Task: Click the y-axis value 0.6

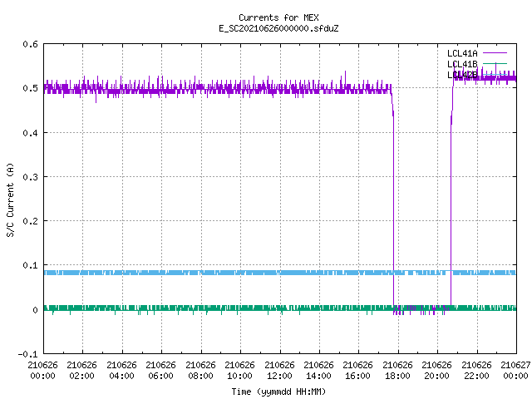Action: point(30,44)
